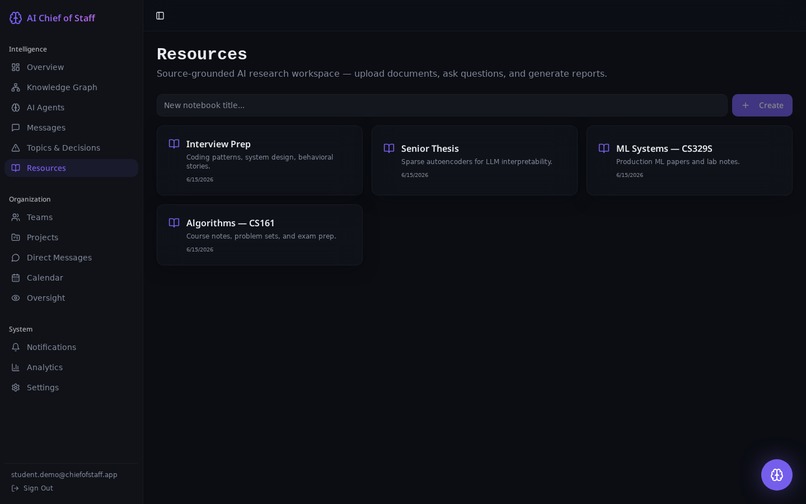Click 'Coding patterns, system design, behavioral stories.' text
Image resolution: width=806 pixels, height=504 pixels.
[x=260, y=161]
